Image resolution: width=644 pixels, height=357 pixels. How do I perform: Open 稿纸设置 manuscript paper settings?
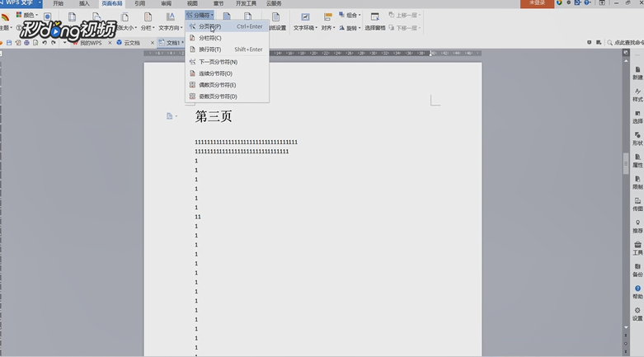[x=277, y=21]
